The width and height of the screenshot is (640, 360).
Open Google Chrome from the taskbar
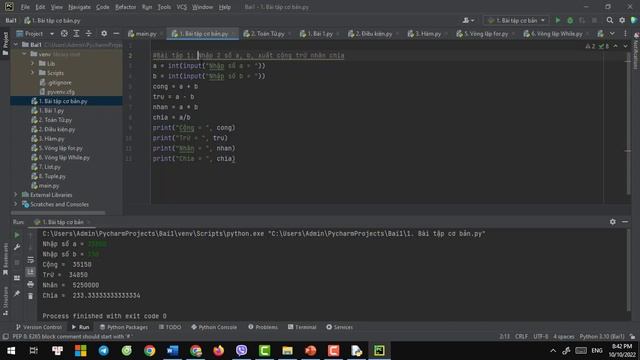pyautogui.click(x=149, y=351)
